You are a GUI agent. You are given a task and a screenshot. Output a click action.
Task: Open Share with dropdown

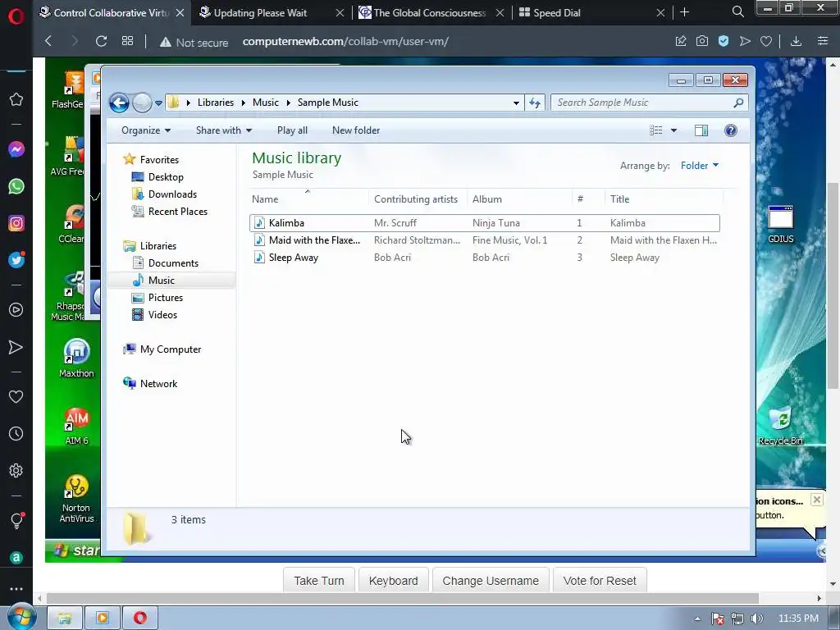[224, 130]
